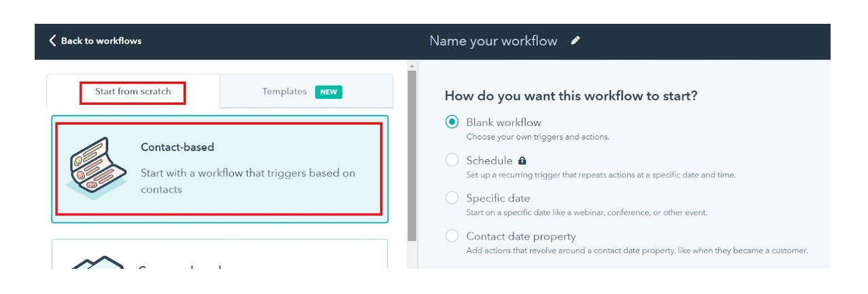Screen dimensions: 868x294
Task: Click the Blank workflow label text
Action: coord(503,122)
